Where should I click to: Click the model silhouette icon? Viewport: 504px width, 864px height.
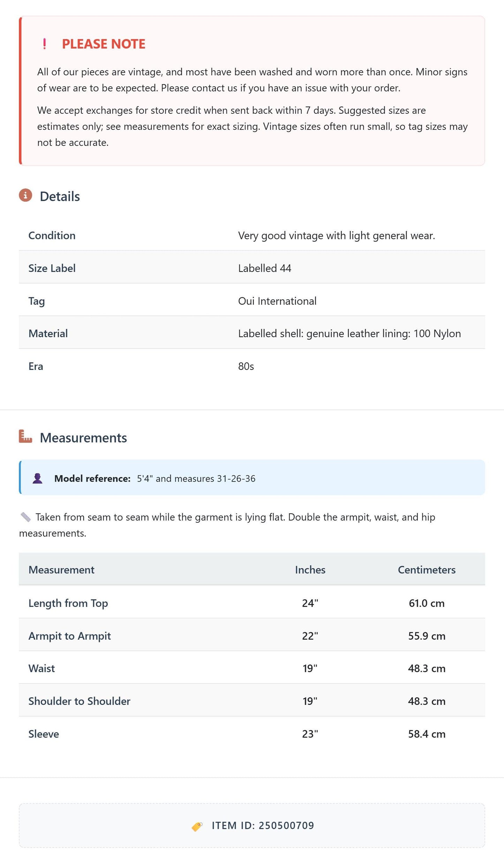[38, 478]
